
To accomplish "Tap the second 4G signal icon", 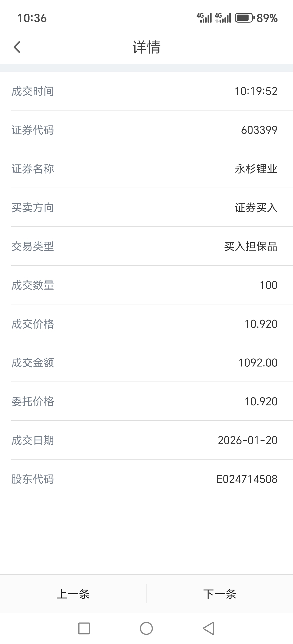I will pyautogui.click(x=223, y=18).
